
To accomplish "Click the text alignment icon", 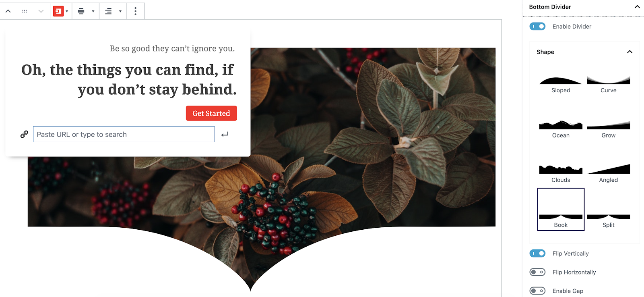I will pos(108,11).
